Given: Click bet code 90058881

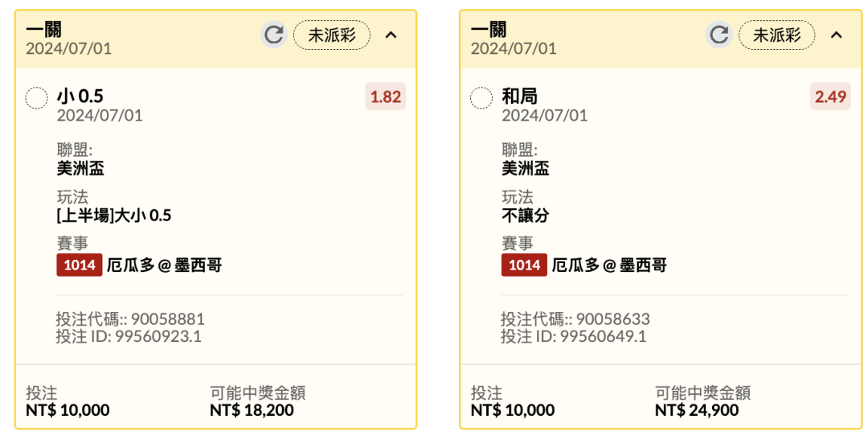Looking at the screenshot, I should pyautogui.click(x=168, y=319).
